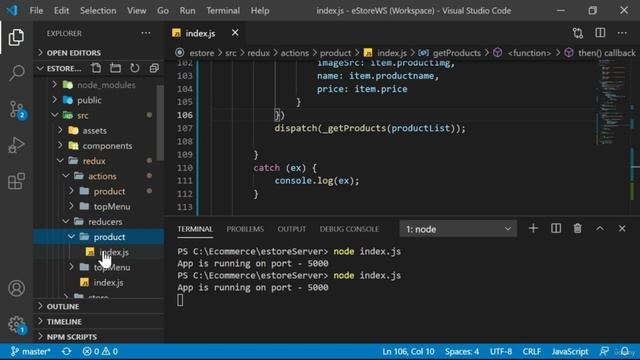The image size is (640, 360).
Task: Expand product folder under actions
Action: pyautogui.click(x=109, y=191)
